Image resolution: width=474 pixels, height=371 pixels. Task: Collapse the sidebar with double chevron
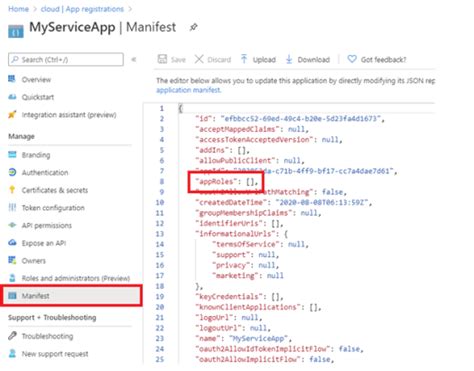click(134, 60)
